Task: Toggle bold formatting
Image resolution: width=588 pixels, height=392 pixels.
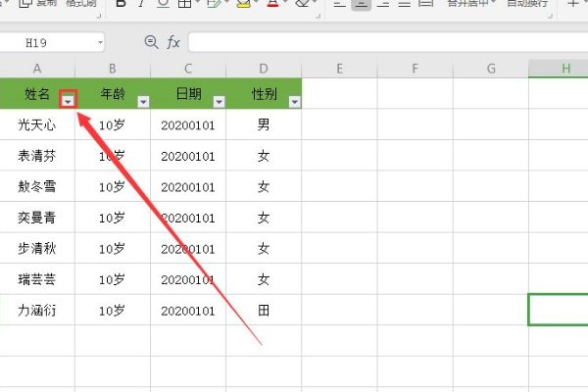Action: click(121, 3)
